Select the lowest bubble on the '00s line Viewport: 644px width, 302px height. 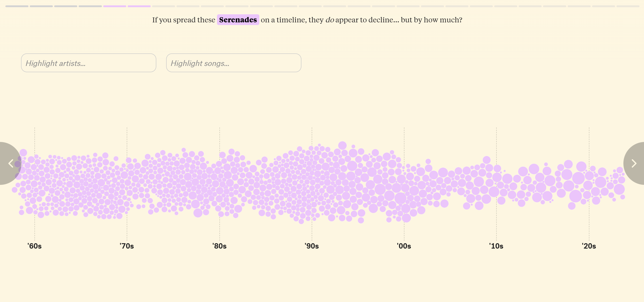point(406,218)
